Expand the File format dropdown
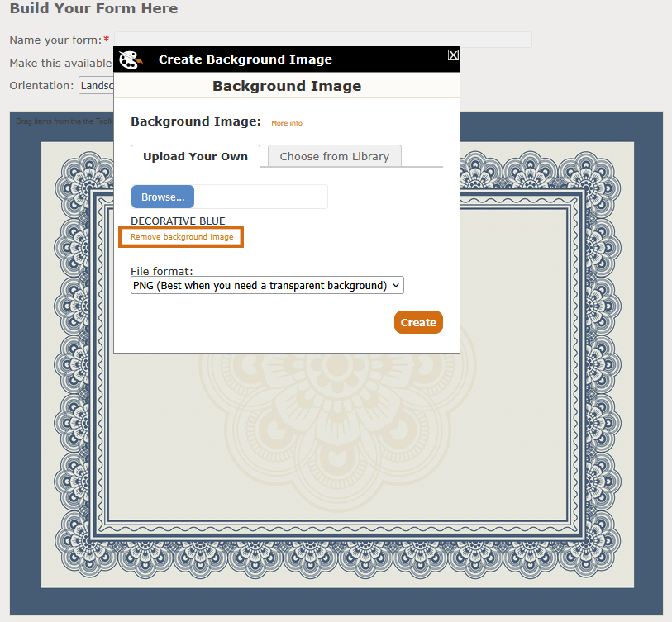The height and width of the screenshot is (622, 672). pyautogui.click(x=267, y=285)
